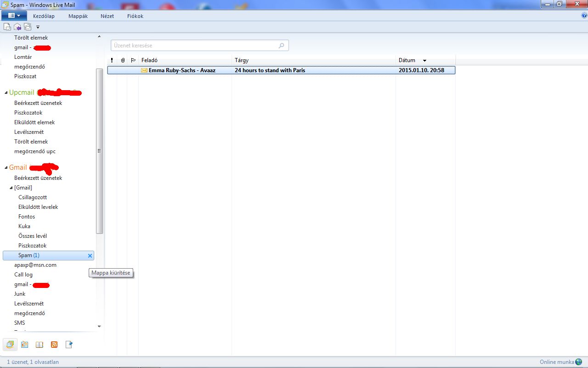Switch to the Newsgroups icon
Viewport: 588px width, 368px height.
click(69, 345)
